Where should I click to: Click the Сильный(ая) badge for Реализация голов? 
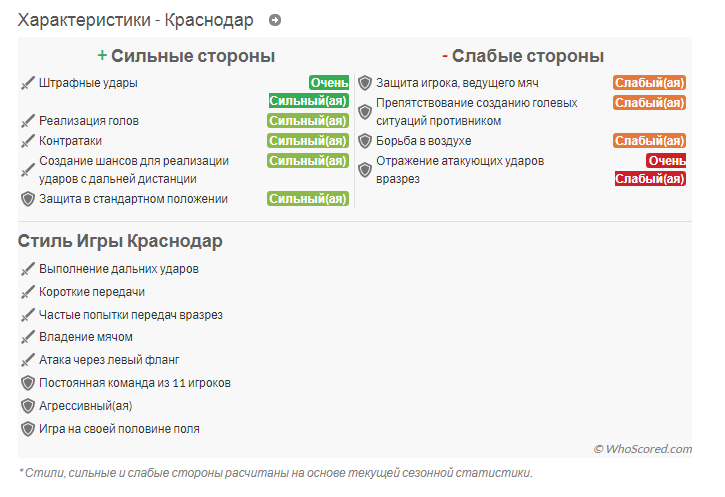[308, 121]
